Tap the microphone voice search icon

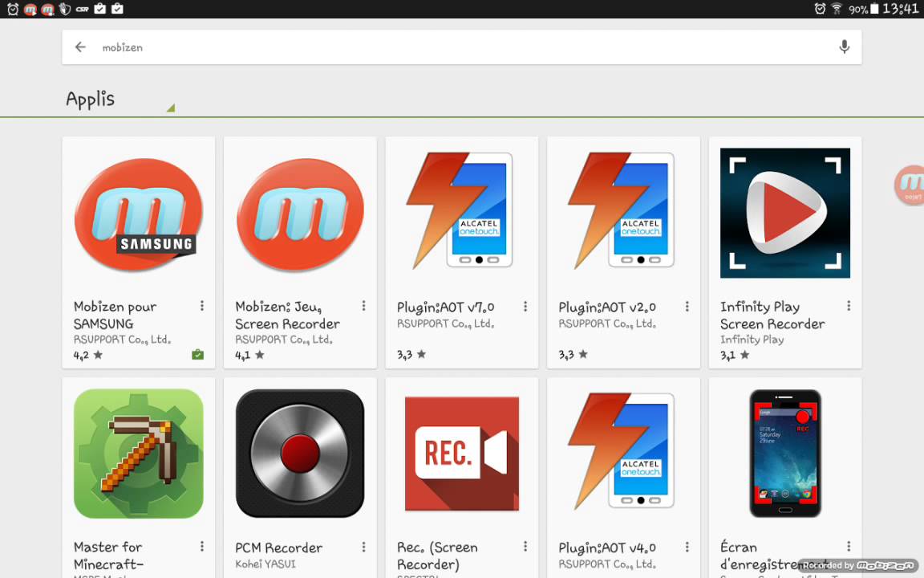(x=844, y=47)
